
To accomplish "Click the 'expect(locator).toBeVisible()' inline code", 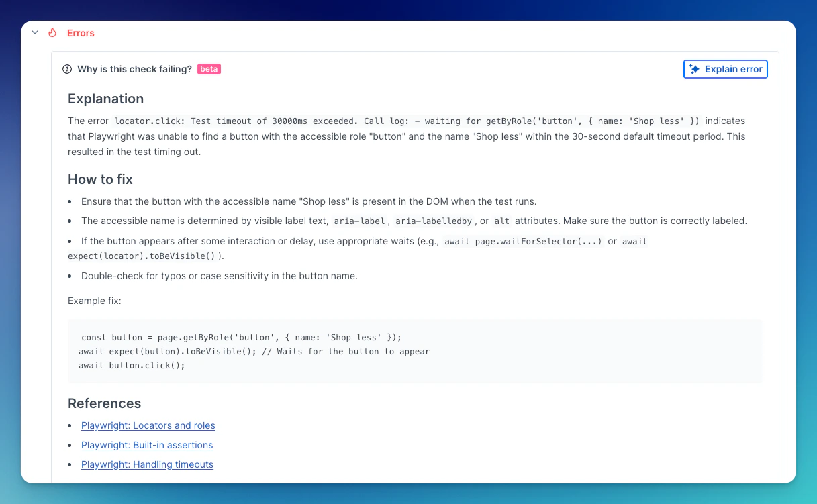I will click(x=142, y=256).
